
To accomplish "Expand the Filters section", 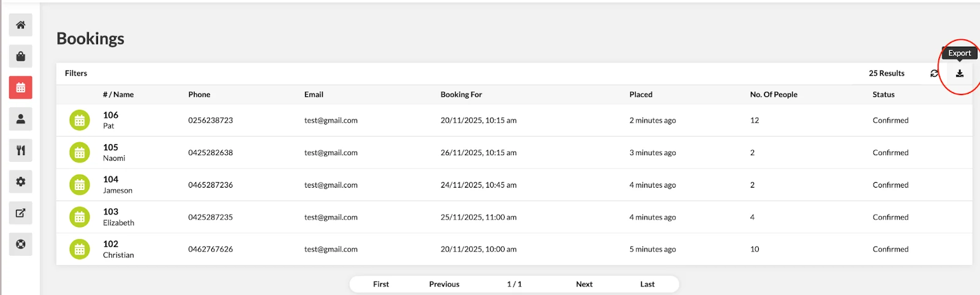I will pyautogui.click(x=76, y=73).
